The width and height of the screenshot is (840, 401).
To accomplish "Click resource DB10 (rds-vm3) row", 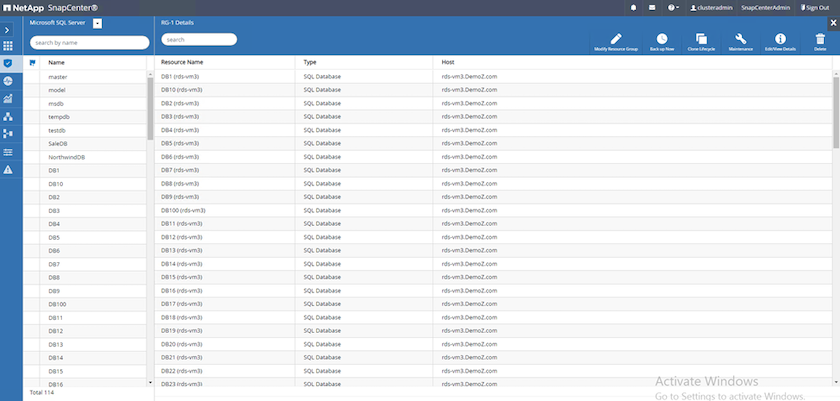I will tap(493, 89).
